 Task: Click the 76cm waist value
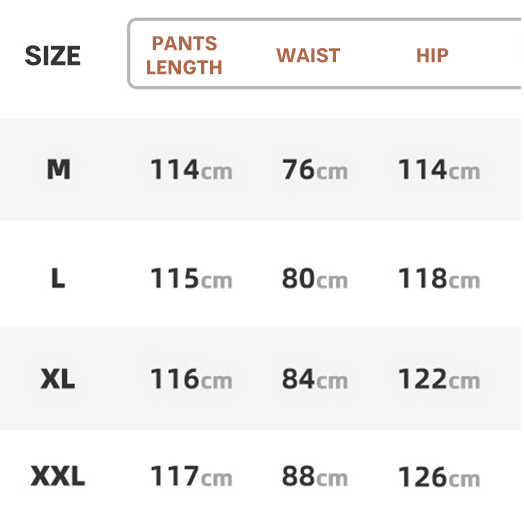pyautogui.click(x=315, y=169)
